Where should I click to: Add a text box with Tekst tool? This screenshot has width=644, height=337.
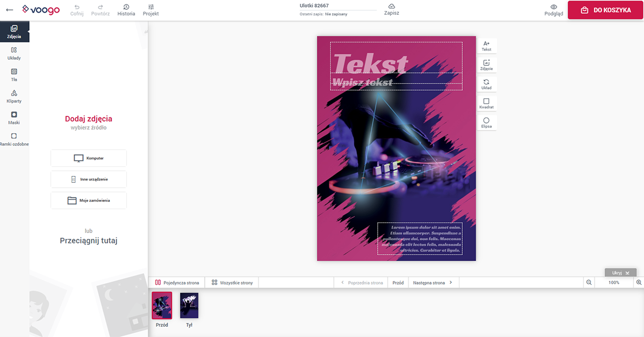[486, 46]
